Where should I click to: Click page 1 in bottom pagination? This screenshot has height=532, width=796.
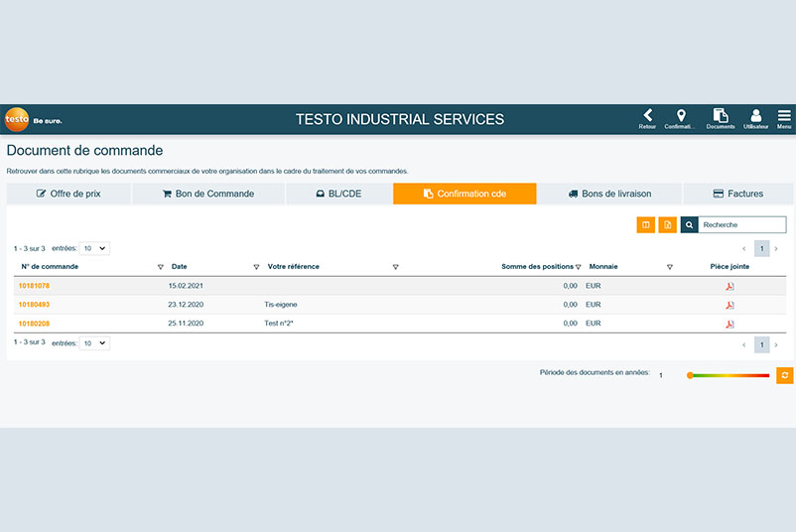[761, 344]
